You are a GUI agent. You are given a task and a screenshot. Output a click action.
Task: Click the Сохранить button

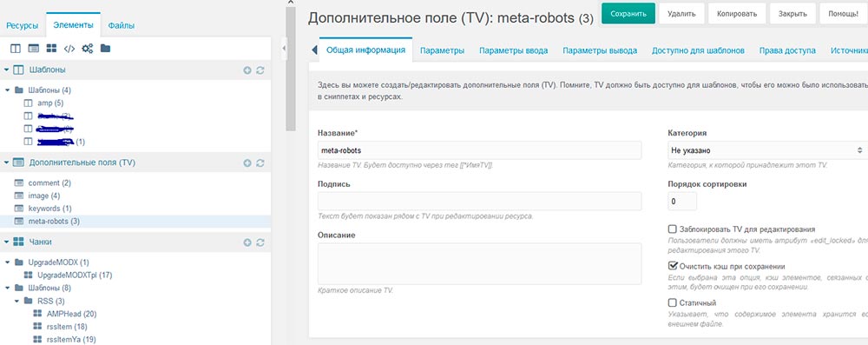pos(628,14)
